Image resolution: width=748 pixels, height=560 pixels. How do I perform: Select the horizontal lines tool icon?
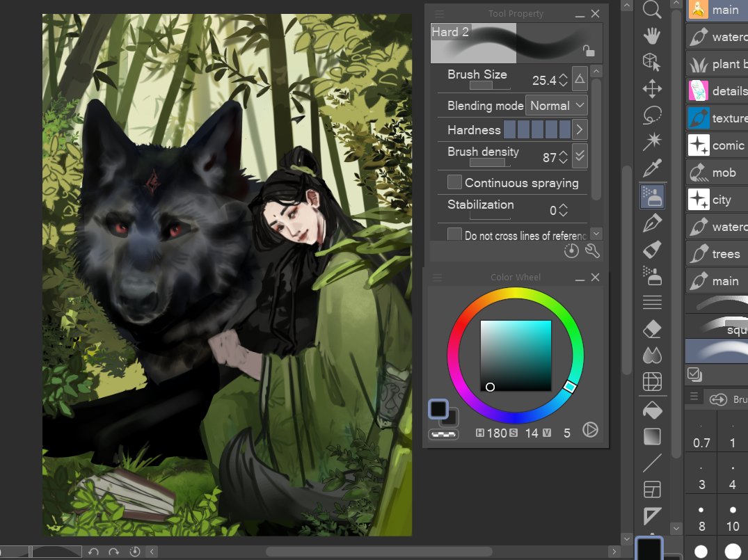[x=652, y=302]
